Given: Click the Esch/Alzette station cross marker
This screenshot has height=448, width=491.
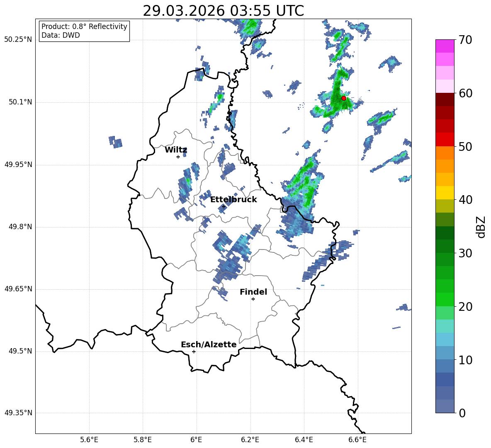Looking at the screenshot, I should click(x=194, y=351).
